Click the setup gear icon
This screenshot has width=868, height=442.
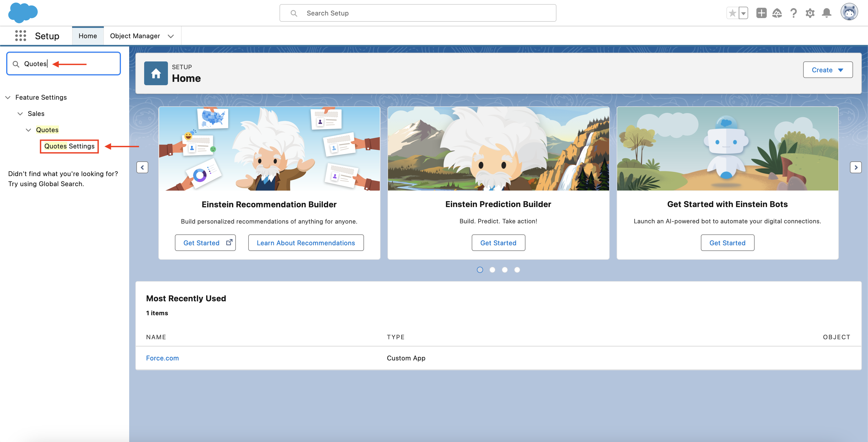click(810, 13)
